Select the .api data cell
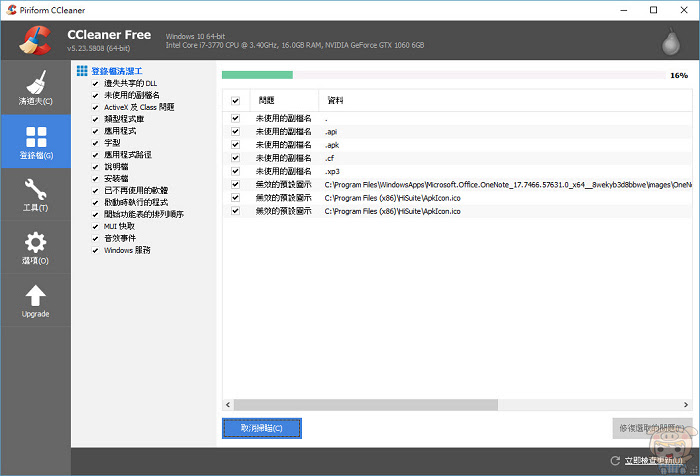Image resolution: width=700 pixels, height=476 pixels. (x=331, y=132)
